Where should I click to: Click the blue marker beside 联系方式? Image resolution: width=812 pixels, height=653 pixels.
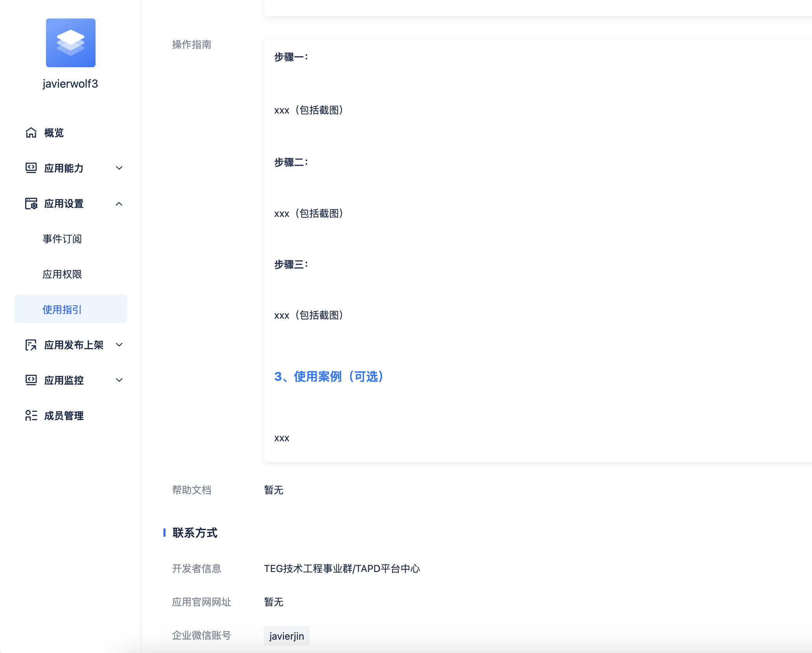pyautogui.click(x=164, y=533)
